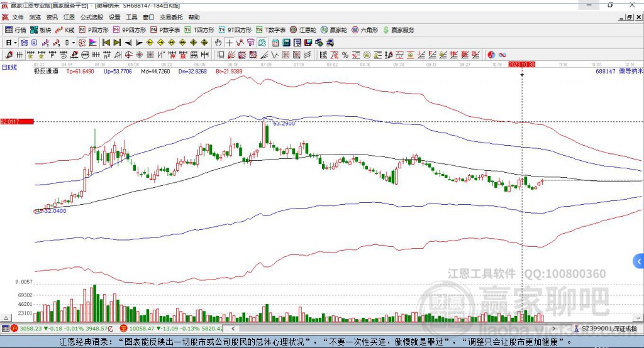Click the Dn=32.8268 indicator value

tap(192, 71)
